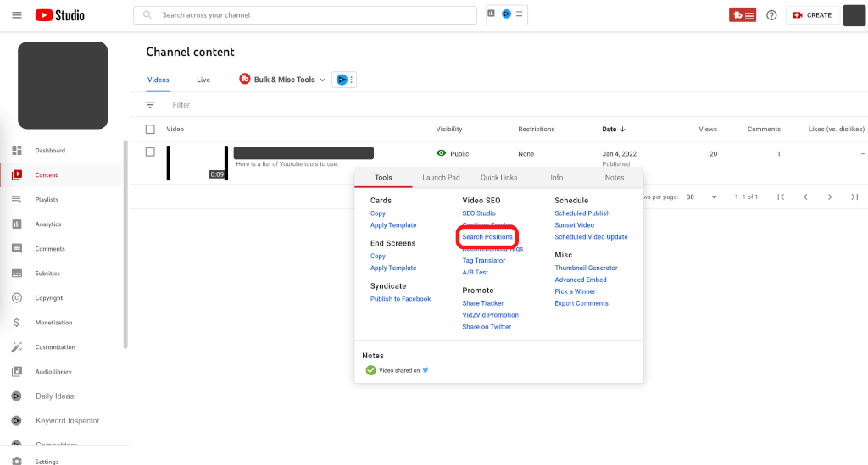This screenshot has height=465, width=868.
Task: Open Customization from the sidebar
Action: click(55, 347)
